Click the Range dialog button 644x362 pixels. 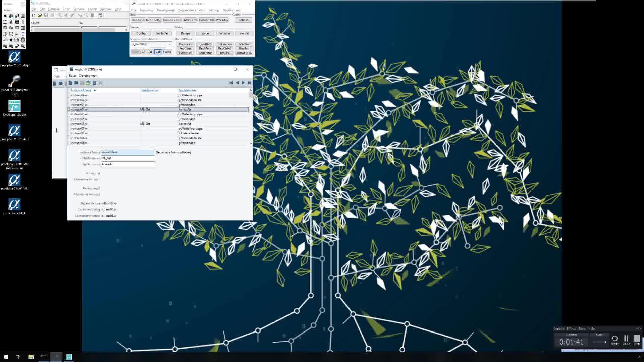(185, 33)
